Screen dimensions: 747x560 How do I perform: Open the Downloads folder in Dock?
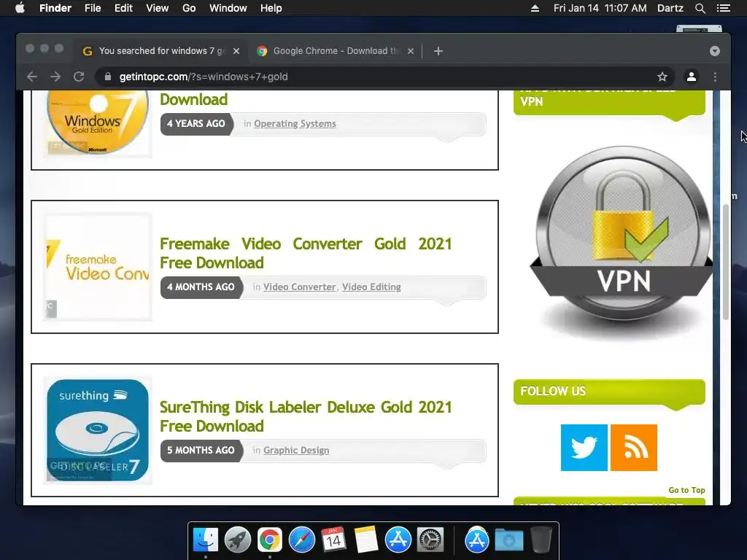click(508, 540)
